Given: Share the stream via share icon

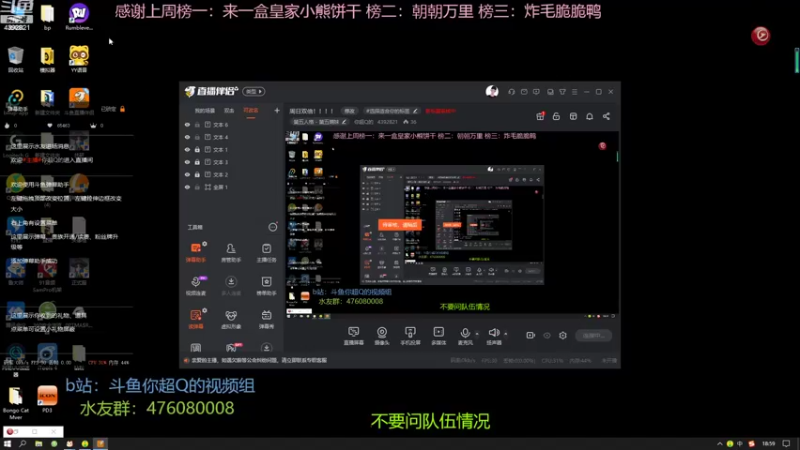Looking at the screenshot, I should tap(606, 116).
